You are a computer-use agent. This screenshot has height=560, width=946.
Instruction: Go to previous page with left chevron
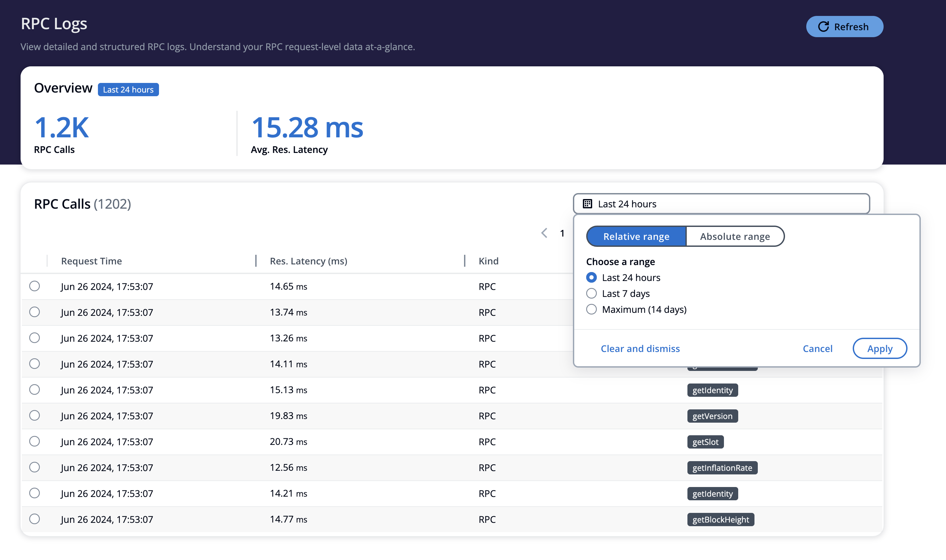click(x=544, y=233)
